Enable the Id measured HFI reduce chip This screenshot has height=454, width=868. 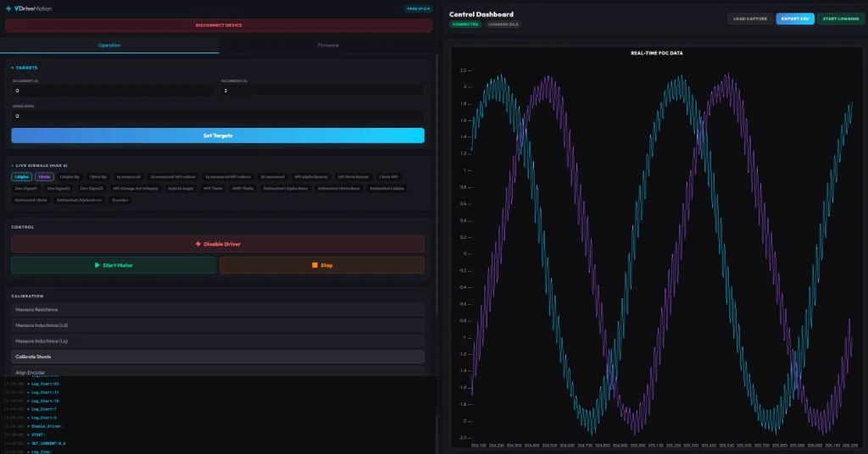coord(173,177)
